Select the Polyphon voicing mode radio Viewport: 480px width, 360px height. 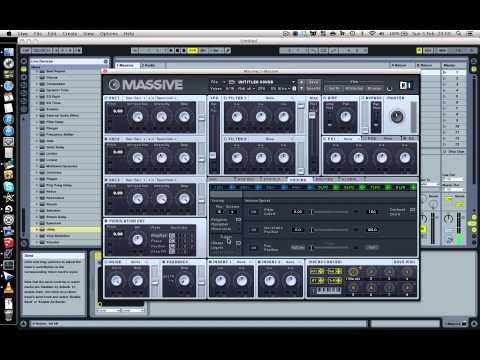[x=238, y=220]
